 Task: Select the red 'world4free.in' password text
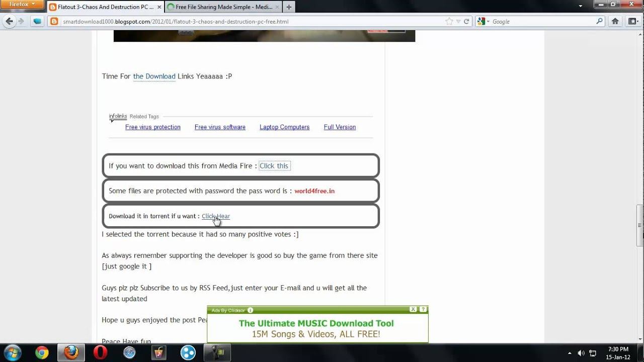pos(314,191)
